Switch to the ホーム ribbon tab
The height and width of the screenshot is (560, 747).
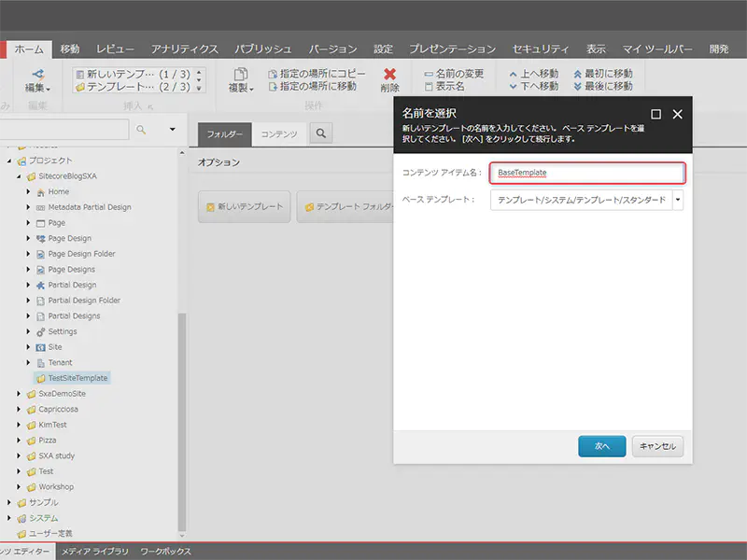29,49
